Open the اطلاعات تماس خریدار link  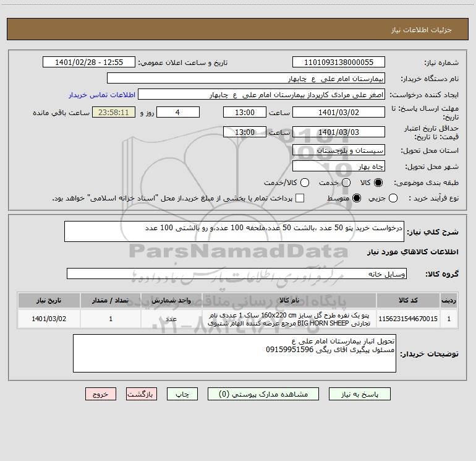point(102,95)
